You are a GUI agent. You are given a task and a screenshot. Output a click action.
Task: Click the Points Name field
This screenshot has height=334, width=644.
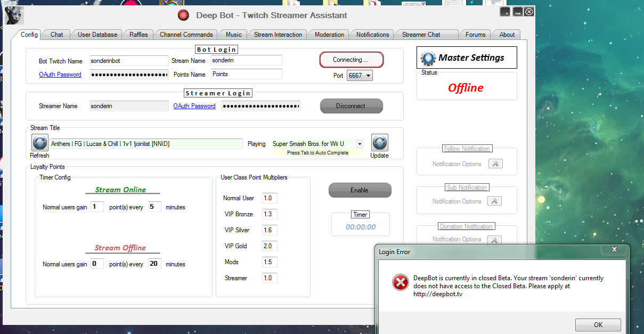pos(246,74)
